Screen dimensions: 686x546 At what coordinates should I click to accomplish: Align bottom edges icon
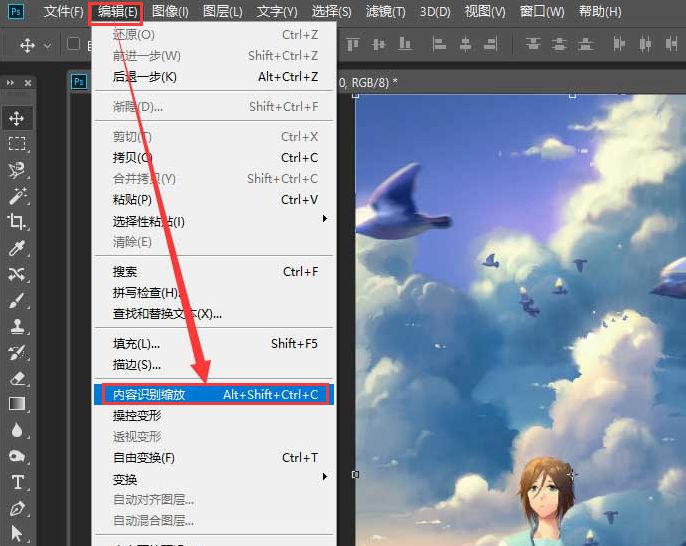coord(405,44)
